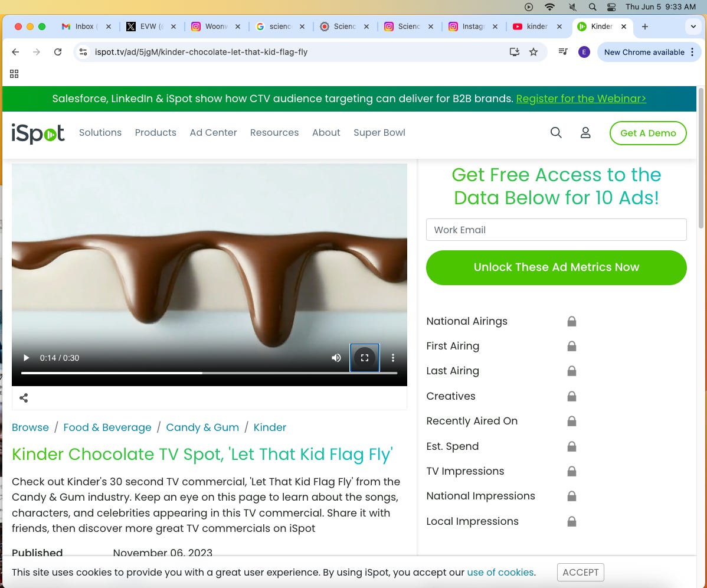
Task: Open the Super Bowl nav item
Action: pos(379,133)
